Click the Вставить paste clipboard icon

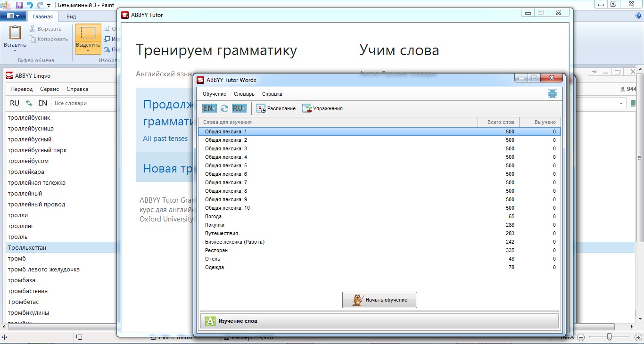click(x=15, y=33)
